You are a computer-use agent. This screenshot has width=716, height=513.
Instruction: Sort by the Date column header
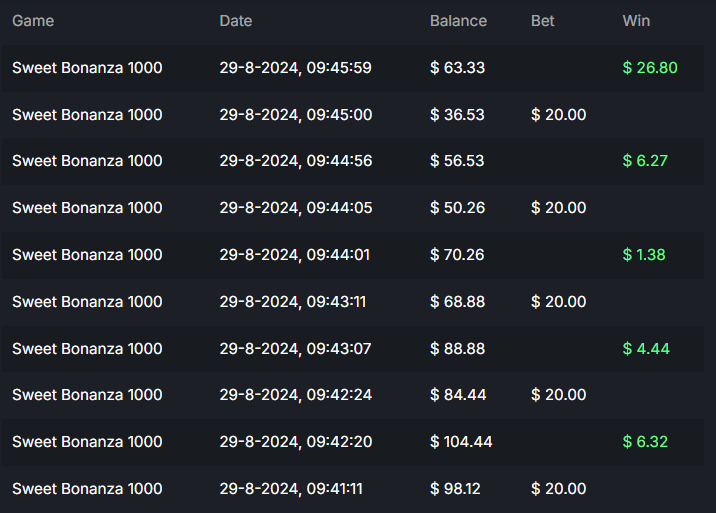(236, 21)
